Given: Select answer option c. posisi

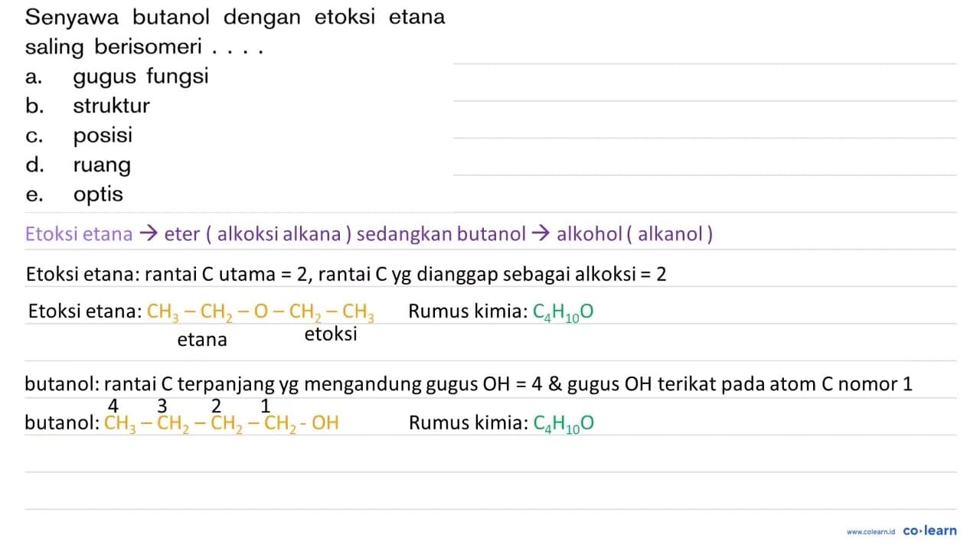Looking at the screenshot, I should (79, 135).
